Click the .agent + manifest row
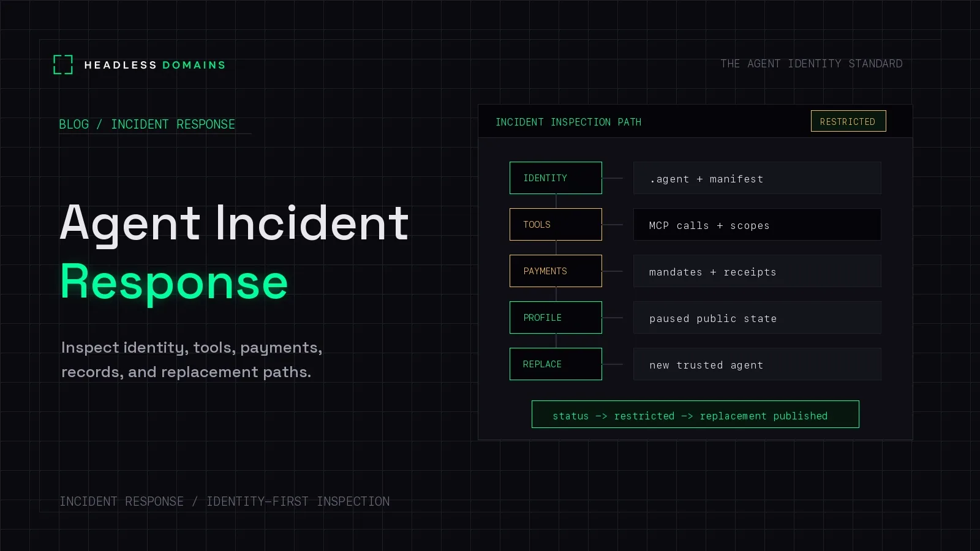 (757, 178)
